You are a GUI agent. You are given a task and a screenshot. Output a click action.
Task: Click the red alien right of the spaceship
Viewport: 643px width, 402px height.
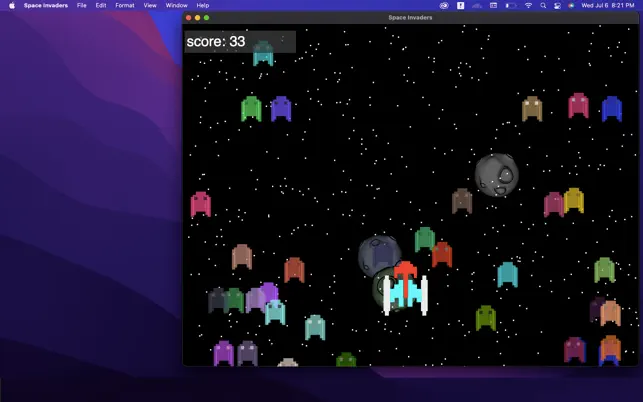(442, 254)
